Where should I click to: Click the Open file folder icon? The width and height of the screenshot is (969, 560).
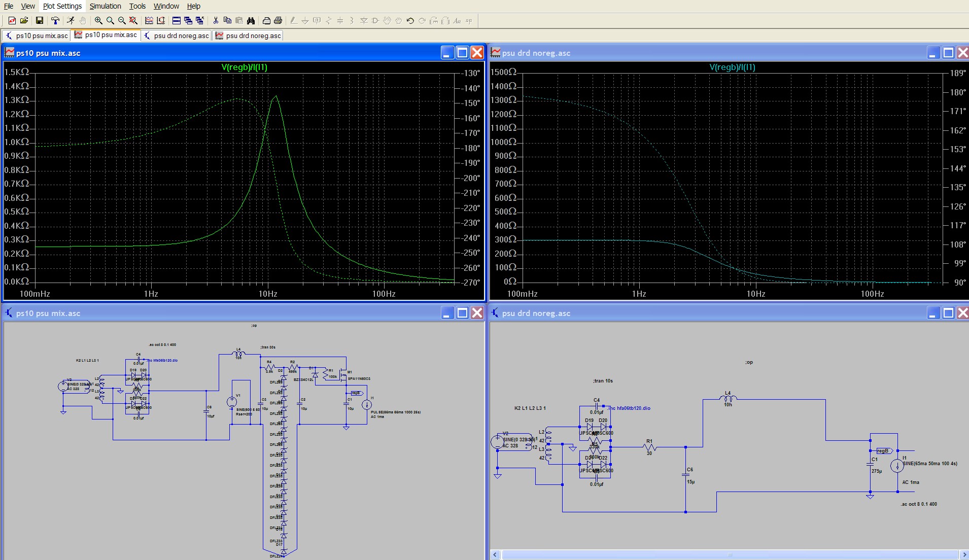24,21
